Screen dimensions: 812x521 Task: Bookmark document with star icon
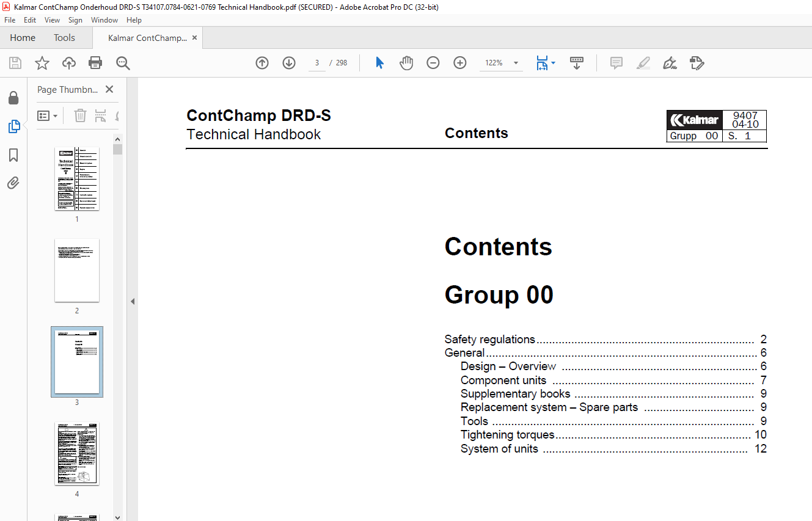pos(42,63)
